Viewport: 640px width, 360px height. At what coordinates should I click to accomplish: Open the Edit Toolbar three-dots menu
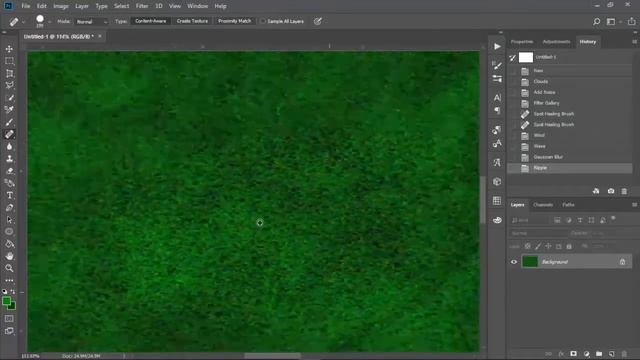pyautogui.click(x=9, y=280)
